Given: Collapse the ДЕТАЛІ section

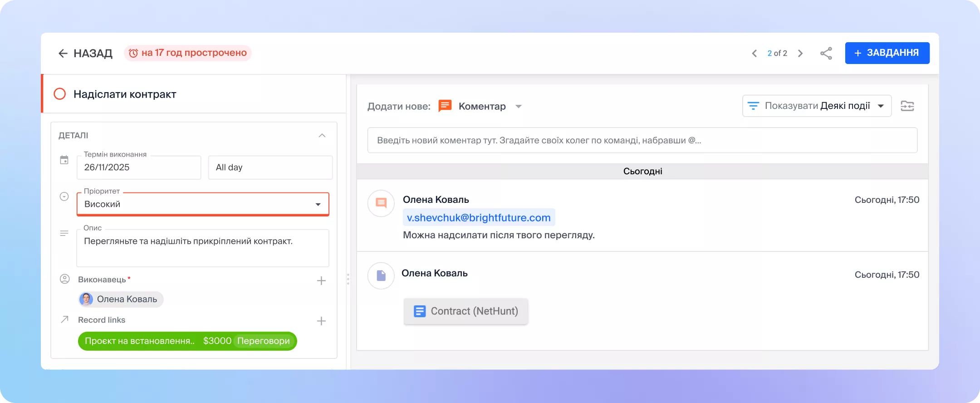Looking at the screenshot, I should 322,135.
